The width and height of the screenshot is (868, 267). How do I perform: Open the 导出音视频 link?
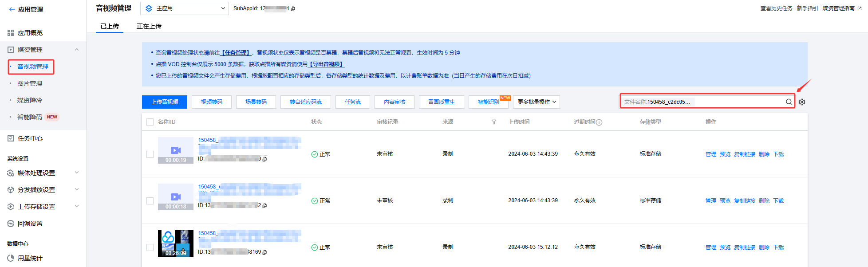tap(327, 64)
